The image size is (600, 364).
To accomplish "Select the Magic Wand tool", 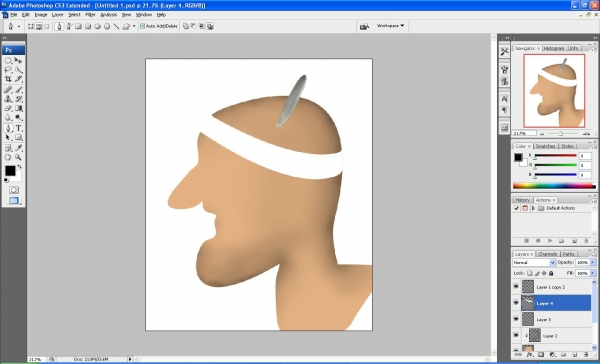I will [18, 70].
